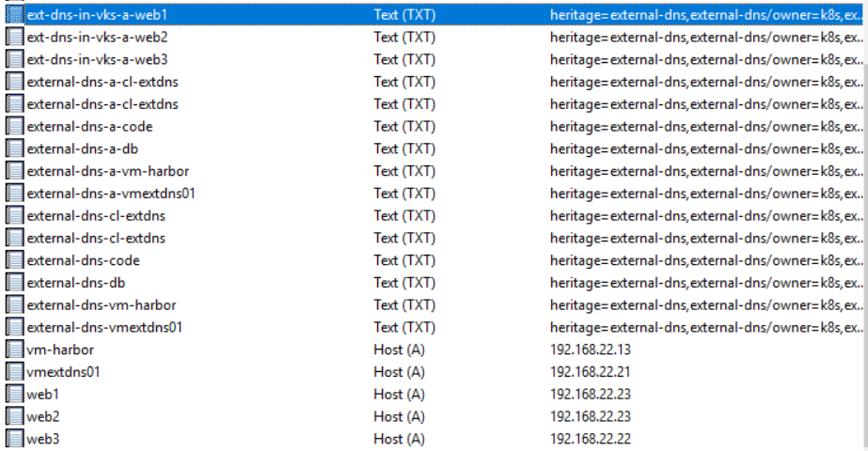The height and width of the screenshot is (451, 868).
Task: Select the external-dns-vm-harbor record name
Action: tap(101, 305)
